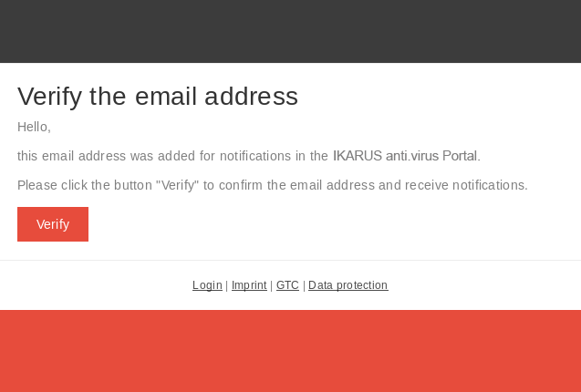This screenshot has height=392, width=581.
Task: Click the red Verify button
Action: pyautogui.click(x=53, y=224)
